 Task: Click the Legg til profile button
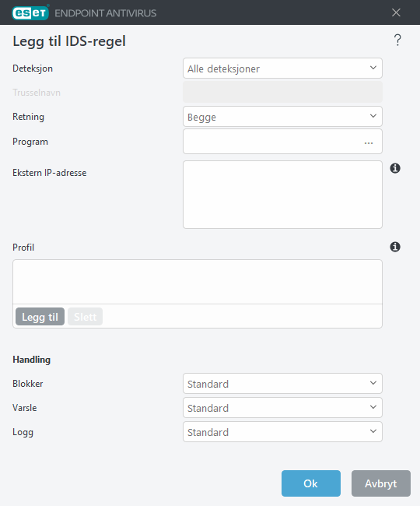point(40,317)
